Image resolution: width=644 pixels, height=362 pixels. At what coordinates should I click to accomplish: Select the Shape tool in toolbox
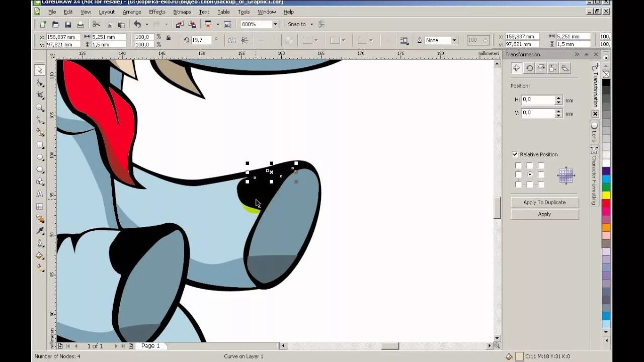point(40,82)
